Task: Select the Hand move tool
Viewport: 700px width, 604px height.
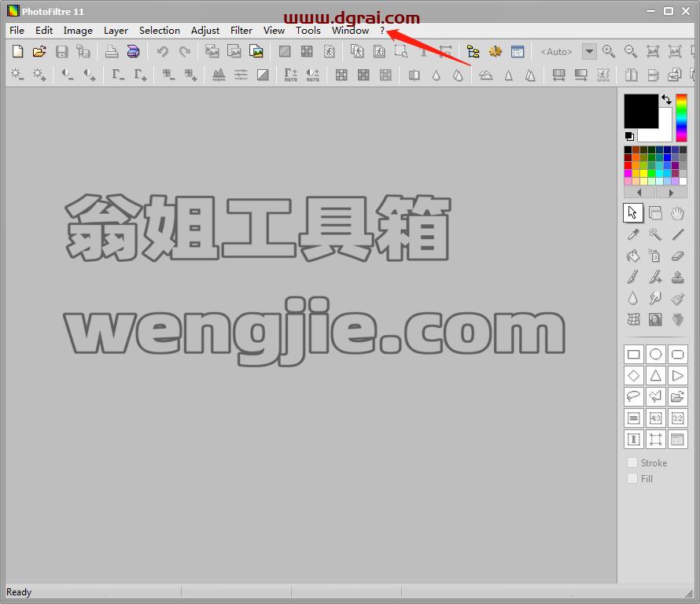Action: [677, 213]
